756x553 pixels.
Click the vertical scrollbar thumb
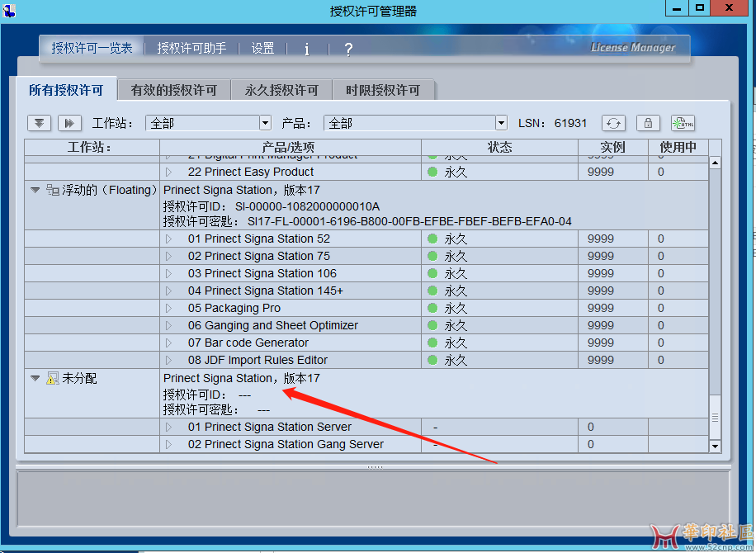tap(715, 418)
